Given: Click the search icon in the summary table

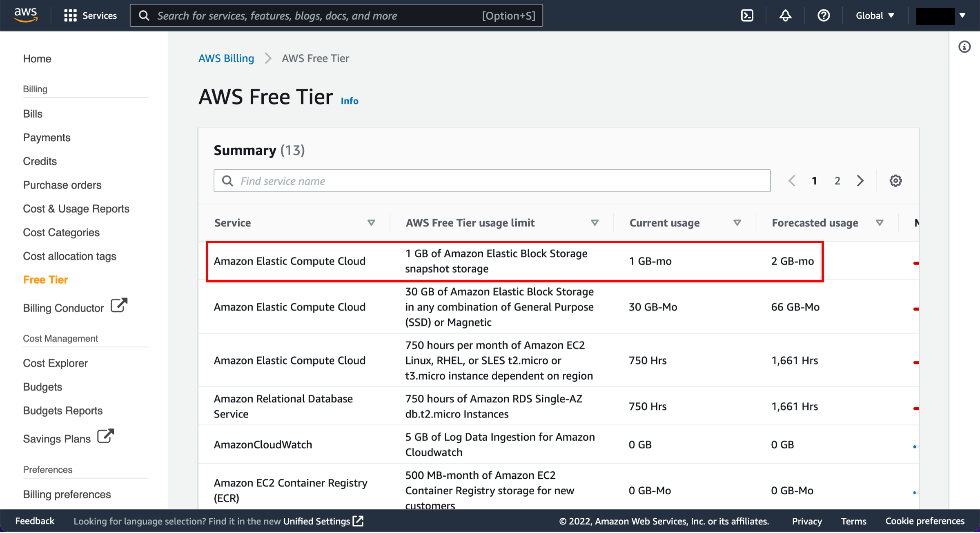Looking at the screenshot, I should click(x=228, y=180).
